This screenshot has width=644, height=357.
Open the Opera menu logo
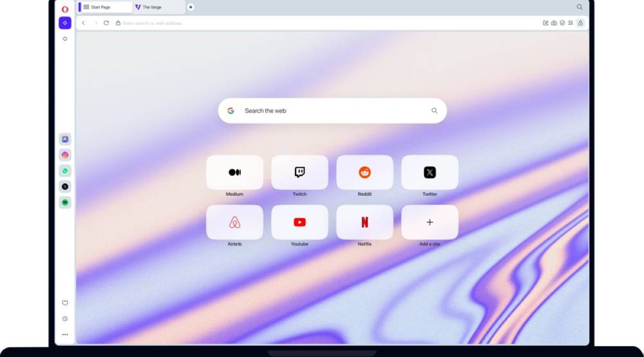(65, 9)
